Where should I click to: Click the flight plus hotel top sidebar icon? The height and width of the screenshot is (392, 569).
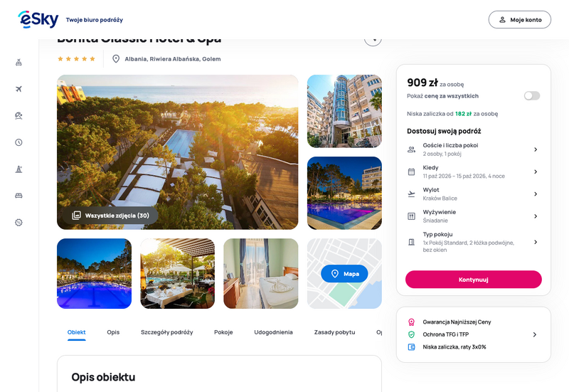(x=19, y=63)
